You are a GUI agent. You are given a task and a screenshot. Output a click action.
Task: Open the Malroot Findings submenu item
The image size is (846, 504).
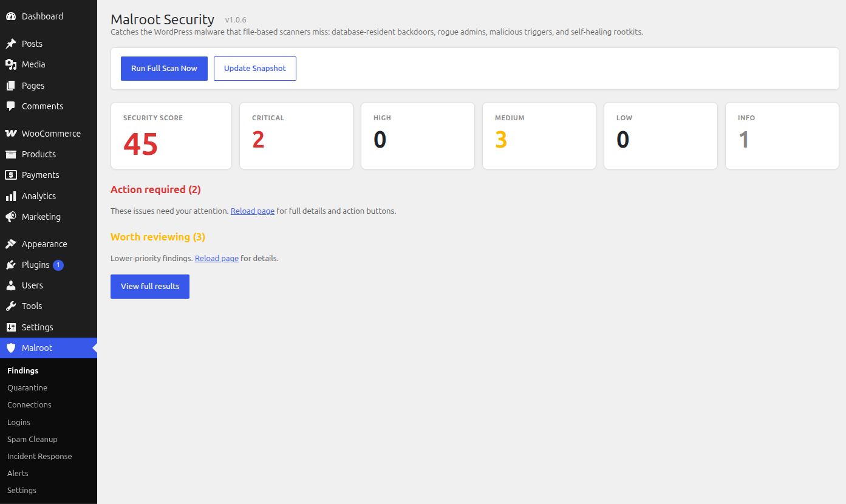tap(23, 370)
